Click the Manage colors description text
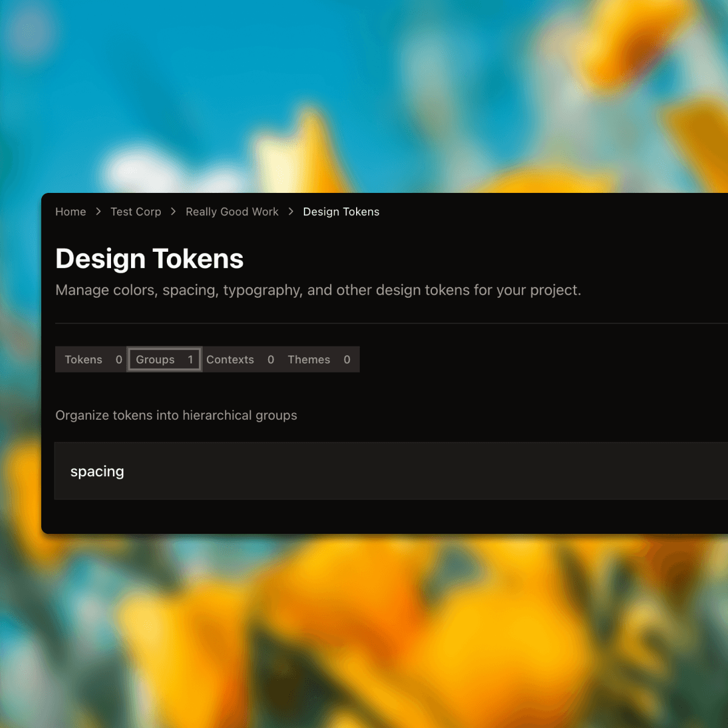Image resolution: width=728 pixels, height=728 pixels. click(x=318, y=291)
